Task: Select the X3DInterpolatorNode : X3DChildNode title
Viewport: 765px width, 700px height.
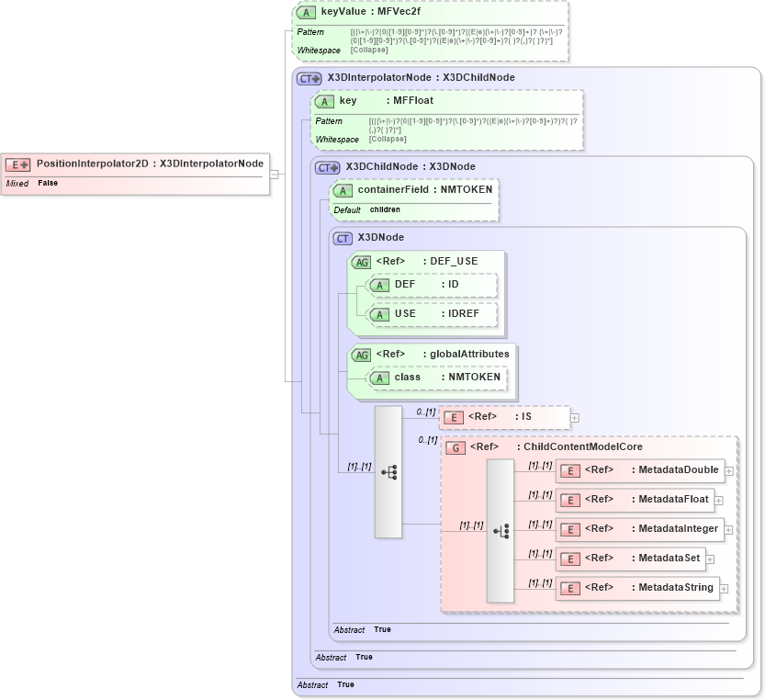Action: click(x=421, y=77)
